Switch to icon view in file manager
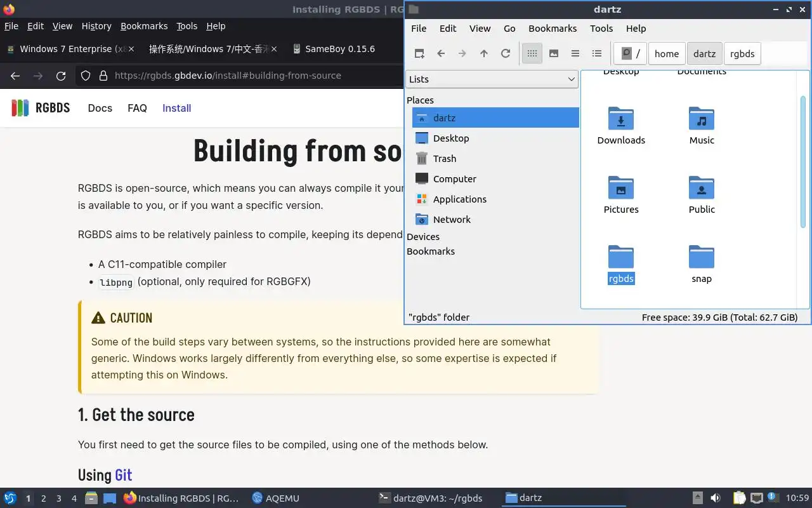 pos(532,53)
